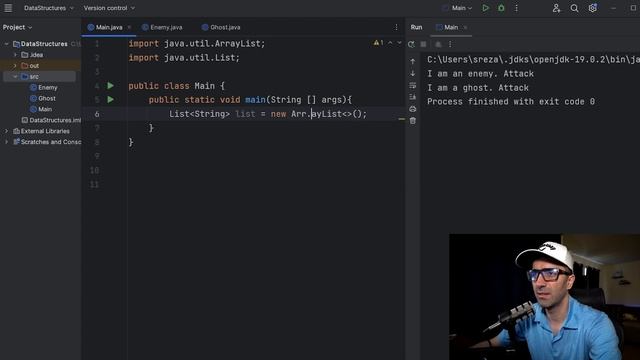Select the Run tool window label

pos(416,27)
